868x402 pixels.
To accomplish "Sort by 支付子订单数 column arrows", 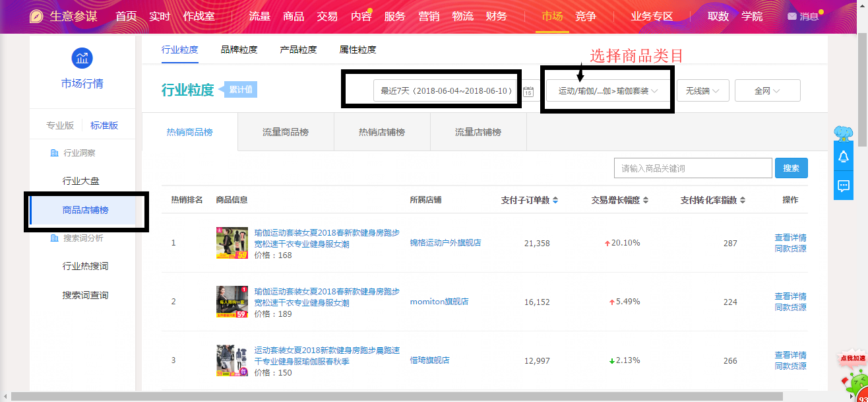I will coord(555,201).
